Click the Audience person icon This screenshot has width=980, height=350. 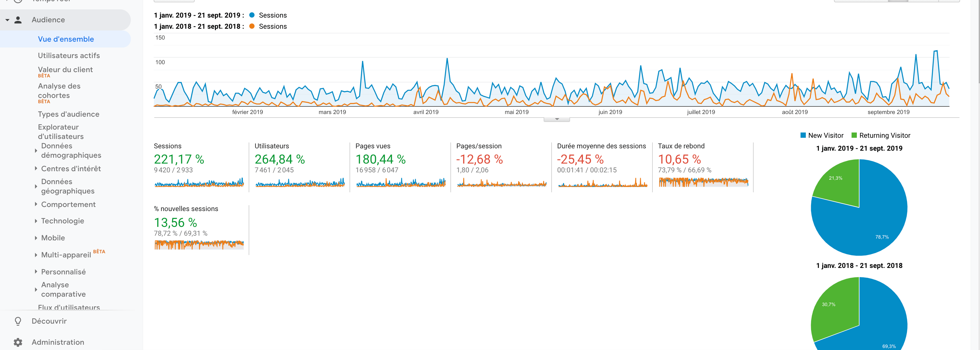(x=18, y=20)
